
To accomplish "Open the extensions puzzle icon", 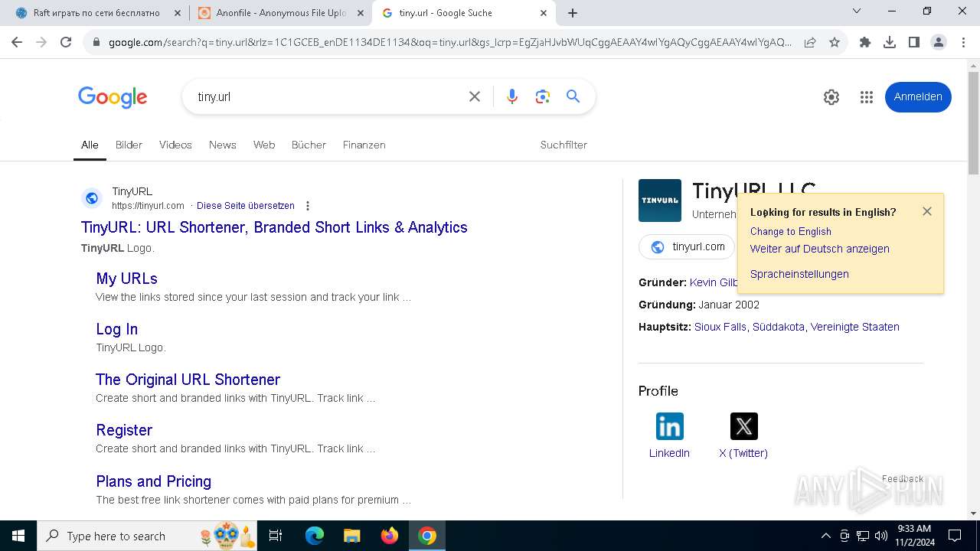I will coord(865,42).
